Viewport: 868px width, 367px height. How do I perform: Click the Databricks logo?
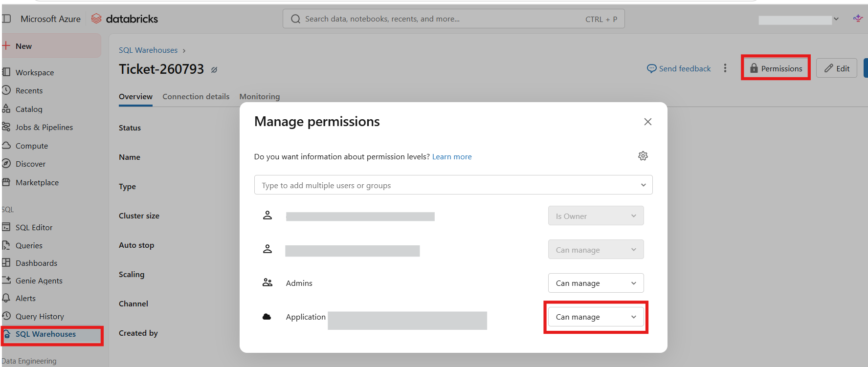click(x=125, y=19)
